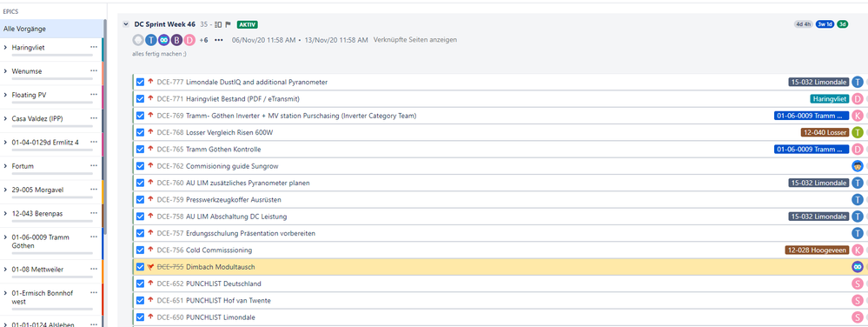
Task: Click priority arrow icon on DCE-777 row
Action: 150,82
